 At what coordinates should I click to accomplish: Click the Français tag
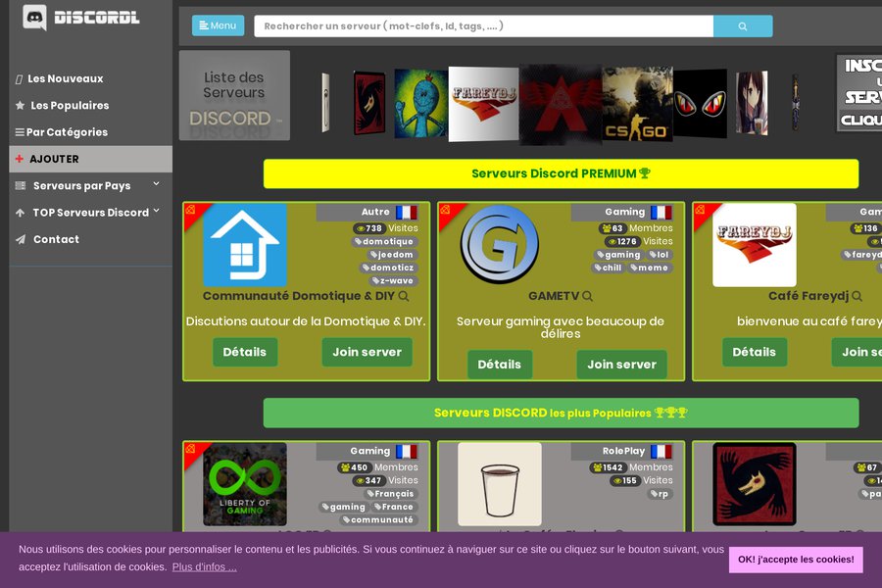point(391,494)
